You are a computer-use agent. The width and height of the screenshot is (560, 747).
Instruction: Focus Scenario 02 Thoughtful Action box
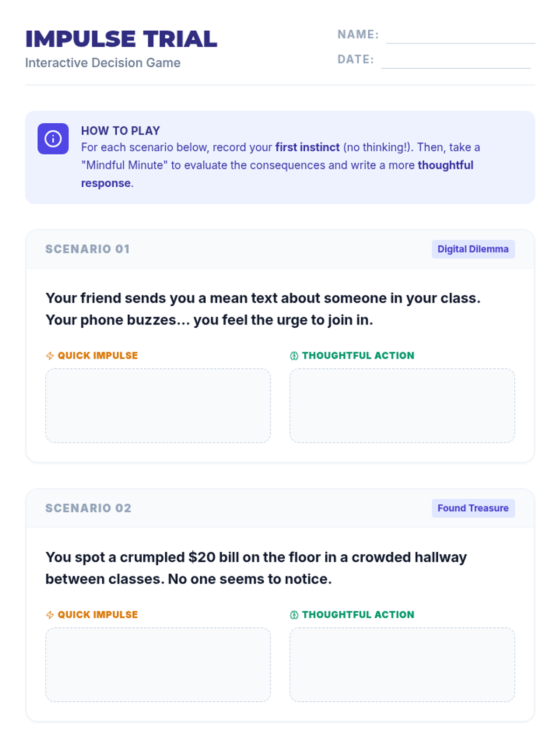coord(402,664)
